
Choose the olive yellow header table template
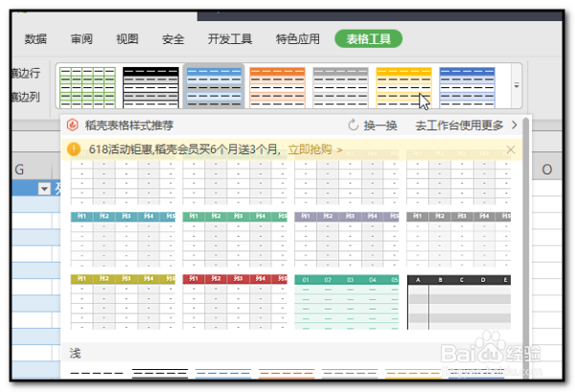coord(123,302)
